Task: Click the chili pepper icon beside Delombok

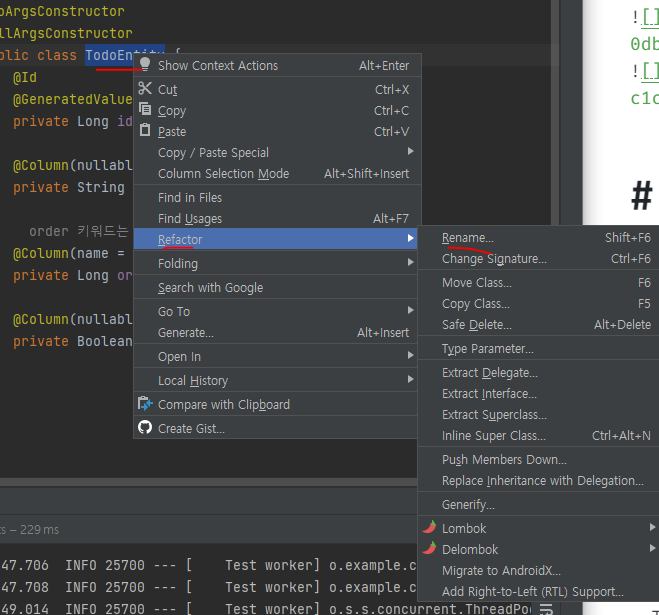Action: [429, 549]
